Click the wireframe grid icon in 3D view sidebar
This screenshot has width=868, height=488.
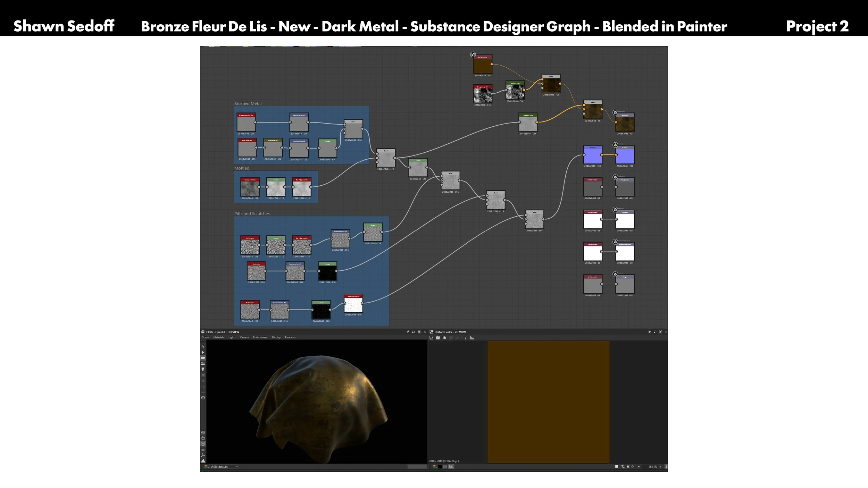[203, 432]
